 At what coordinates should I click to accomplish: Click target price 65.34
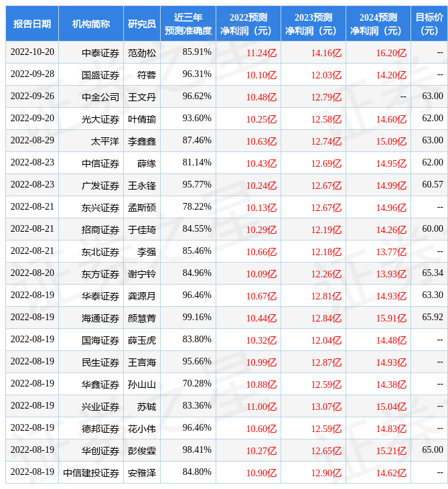(x=433, y=273)
